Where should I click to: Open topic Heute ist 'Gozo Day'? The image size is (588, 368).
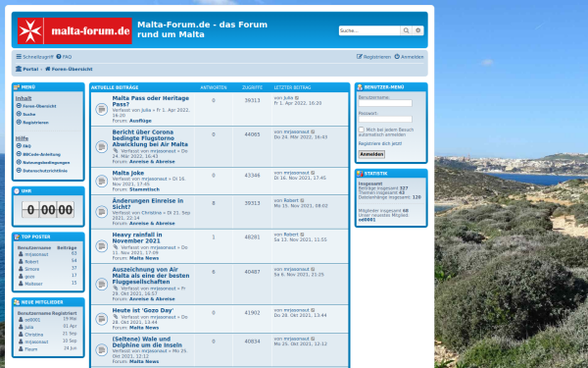pos(142,310)
